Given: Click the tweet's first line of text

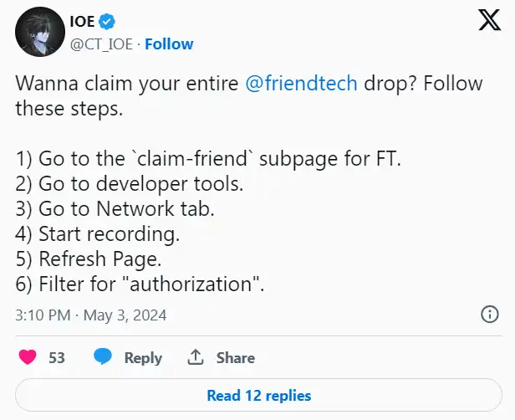Looking at the screenshot, I should [249, 83].
